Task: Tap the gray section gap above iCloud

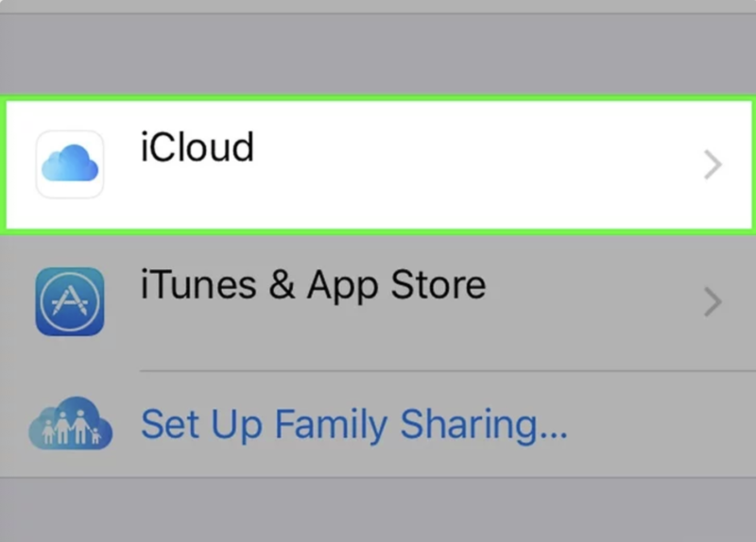Action: [378, 52]
